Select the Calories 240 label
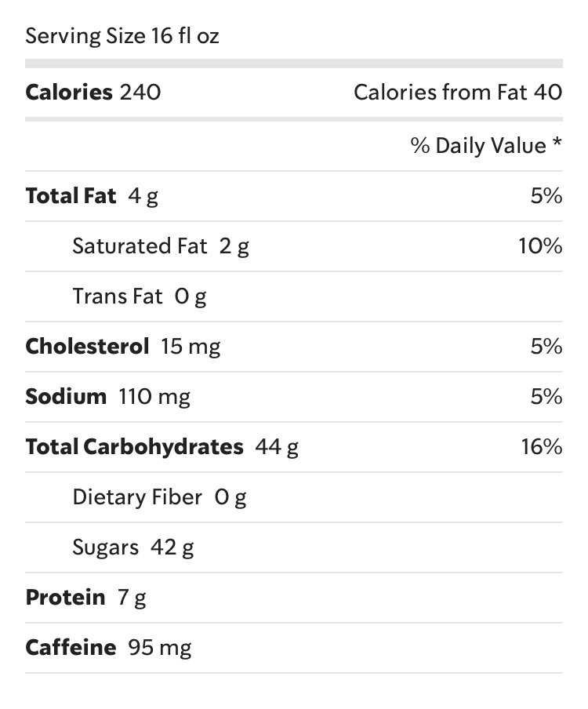 click(93, 93)
